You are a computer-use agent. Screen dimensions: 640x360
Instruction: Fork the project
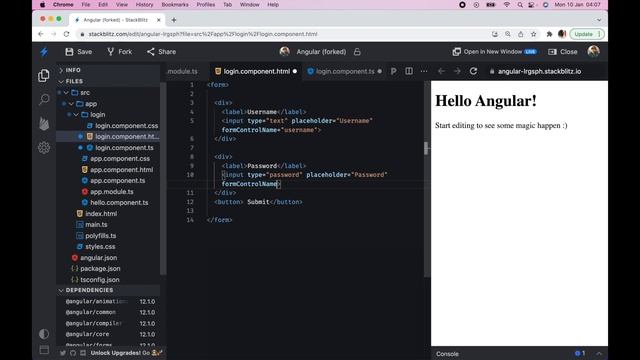[x=120, y=52]
